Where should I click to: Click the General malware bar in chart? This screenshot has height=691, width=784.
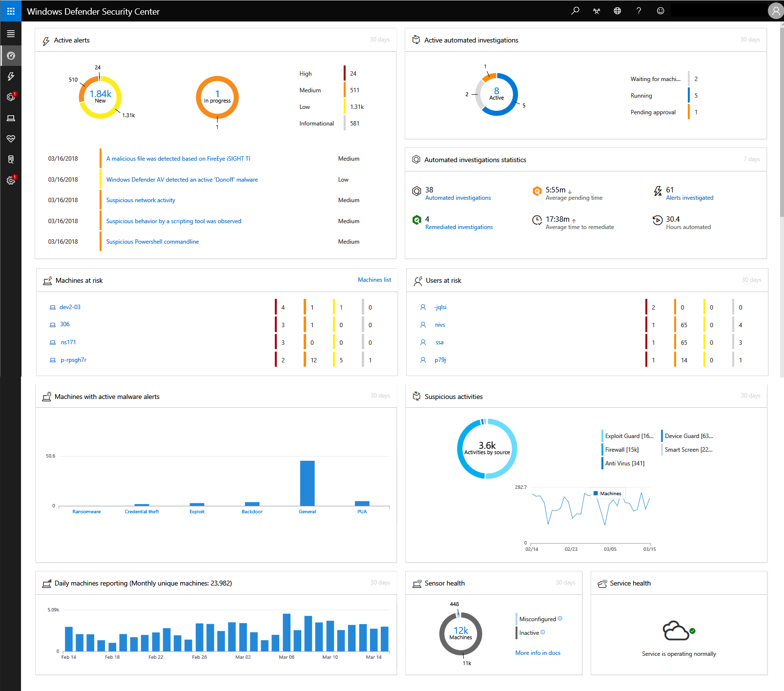(x=307, y=483)
